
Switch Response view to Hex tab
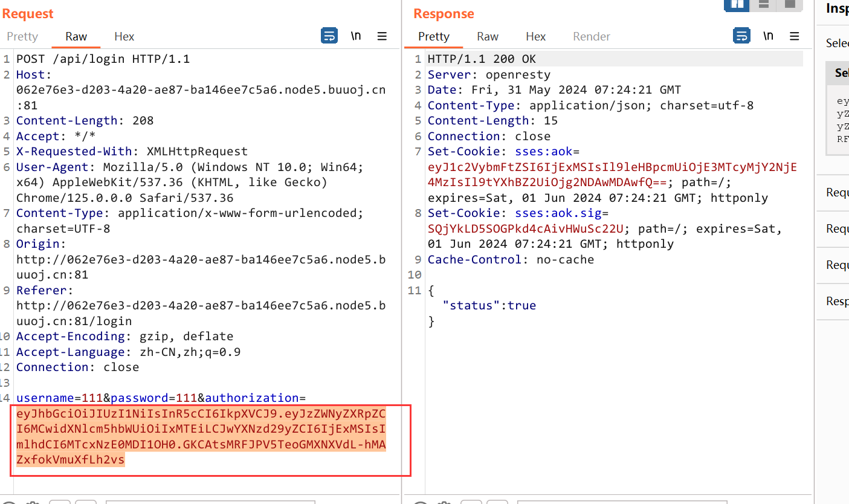click(535, 36)
